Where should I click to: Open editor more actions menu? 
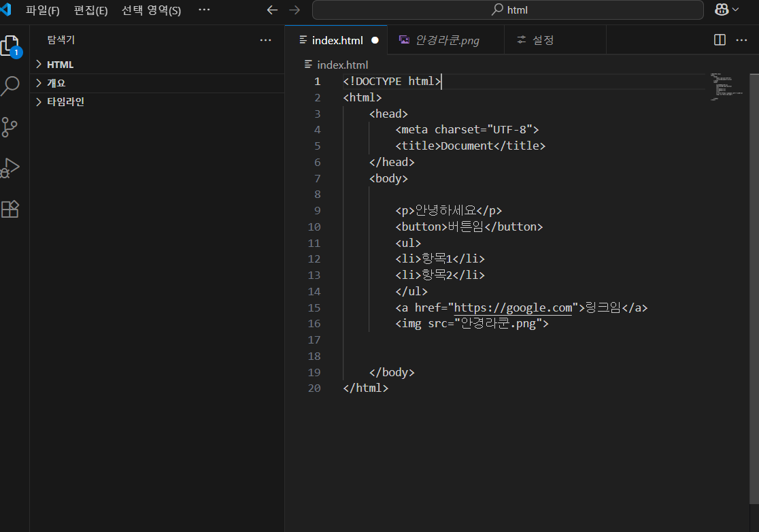pyautogui.click(x=741, y=39)
